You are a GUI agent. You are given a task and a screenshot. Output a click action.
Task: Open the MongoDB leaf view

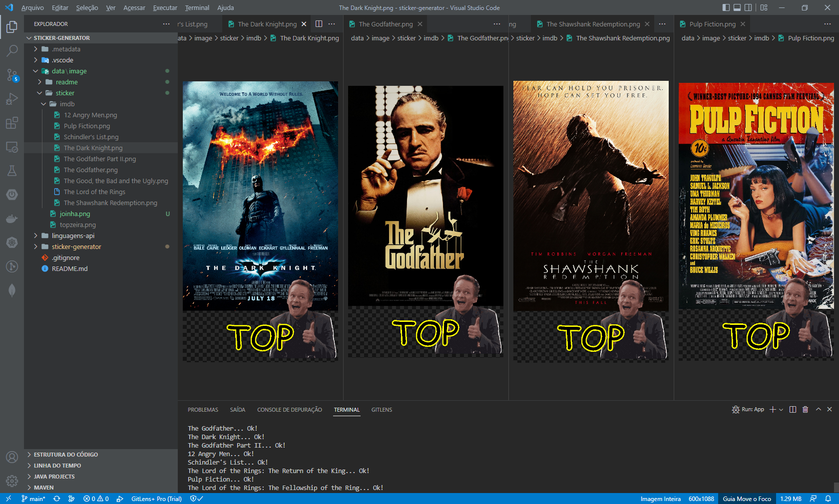click(x=12, y=290)
